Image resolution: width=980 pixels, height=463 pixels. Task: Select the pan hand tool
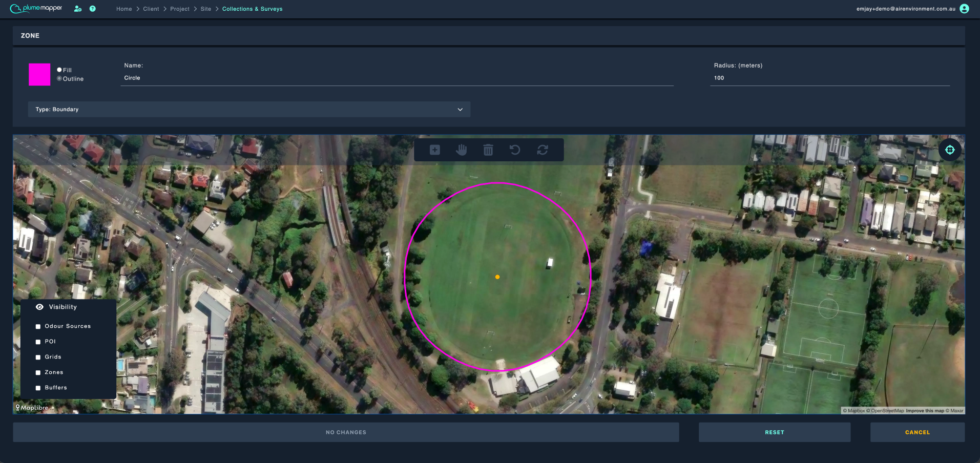point(462,150)
